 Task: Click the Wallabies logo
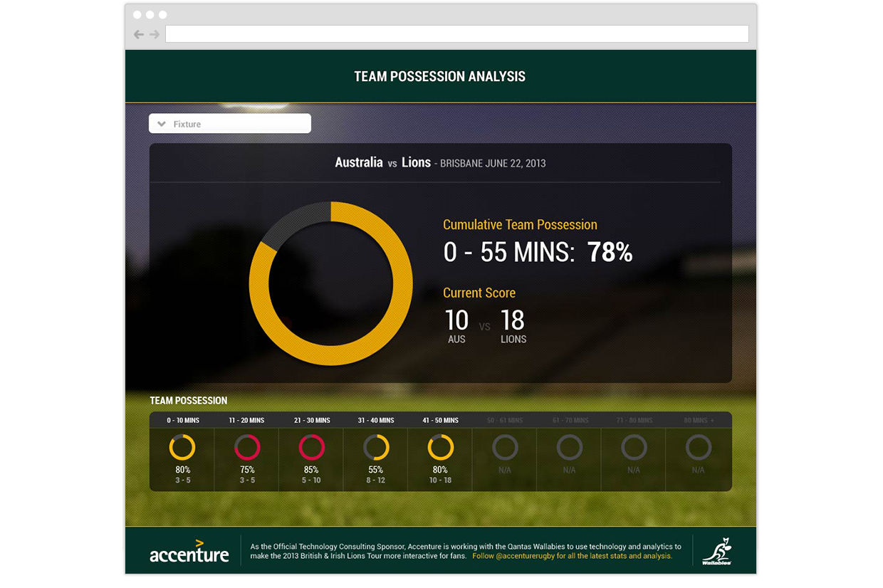coord(717,551)
